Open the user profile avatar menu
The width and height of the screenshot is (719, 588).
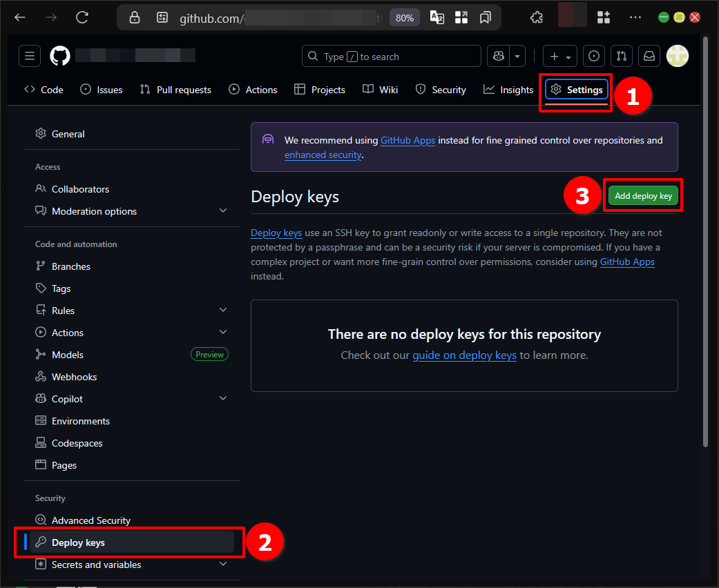pyautogui.click(x=677, y=57)
